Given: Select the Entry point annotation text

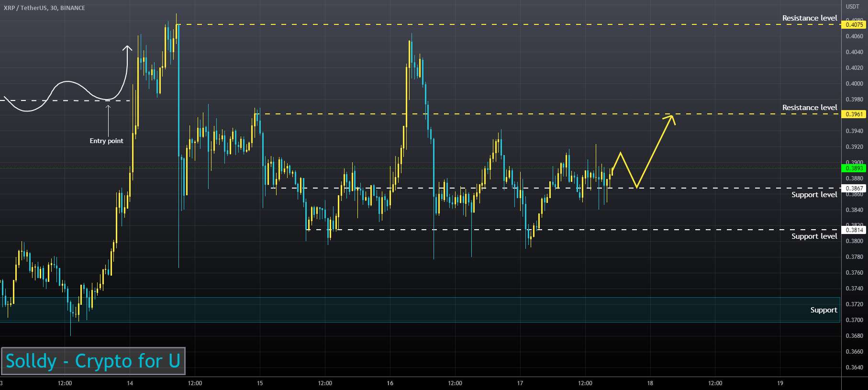Looking at the screenshot, I should (106, 141).
